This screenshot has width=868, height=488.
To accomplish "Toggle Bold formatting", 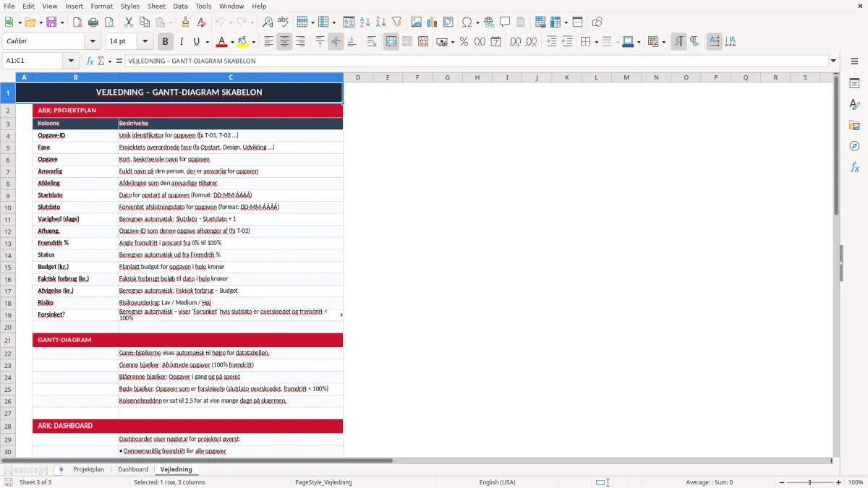I will pos(166,42).
